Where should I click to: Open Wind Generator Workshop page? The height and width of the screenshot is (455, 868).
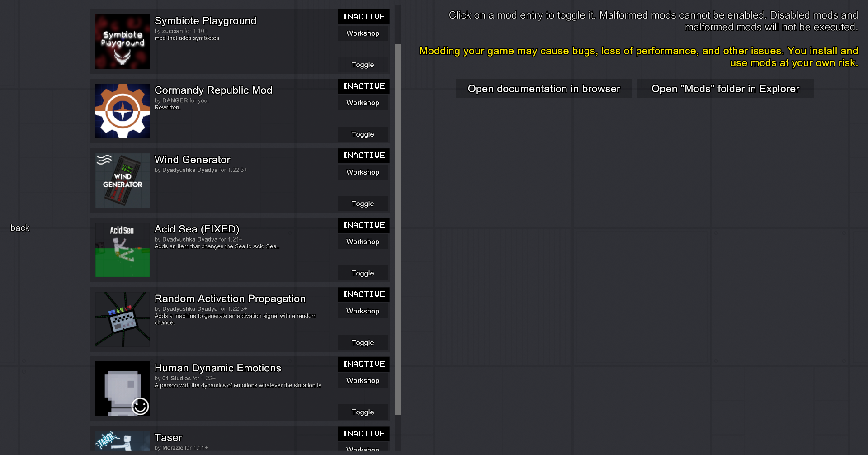coord(363,172)
